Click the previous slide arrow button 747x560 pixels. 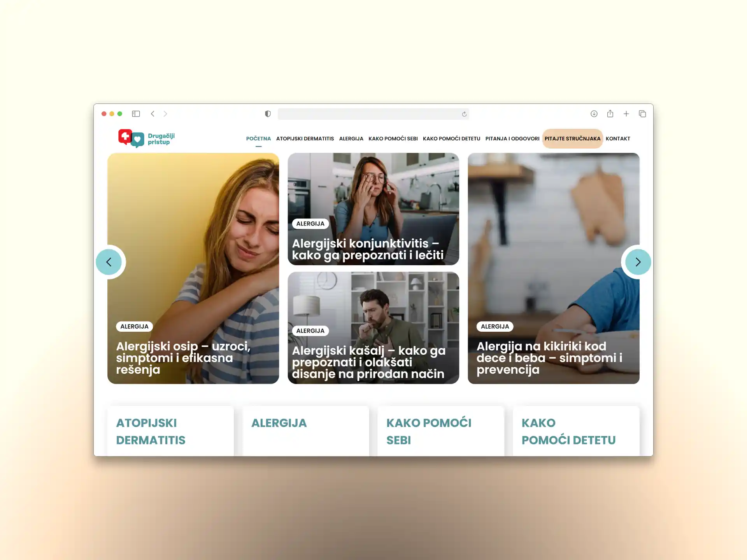[109, 262]
